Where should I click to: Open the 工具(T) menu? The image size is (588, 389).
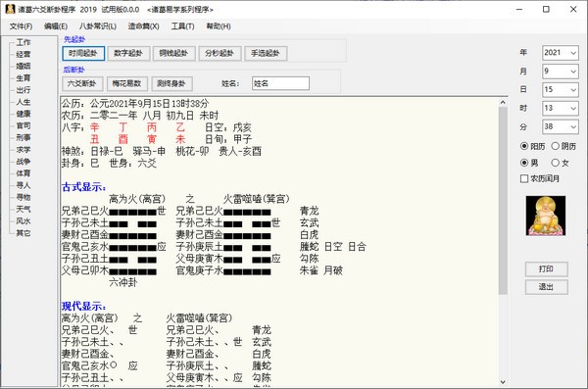point(182,26)
